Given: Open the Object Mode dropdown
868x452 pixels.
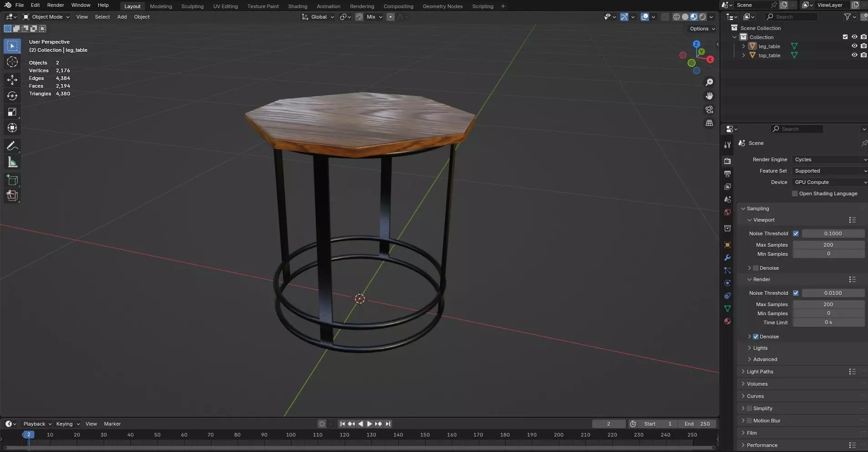Looking at the screenshot, I should tap(46, 17).
